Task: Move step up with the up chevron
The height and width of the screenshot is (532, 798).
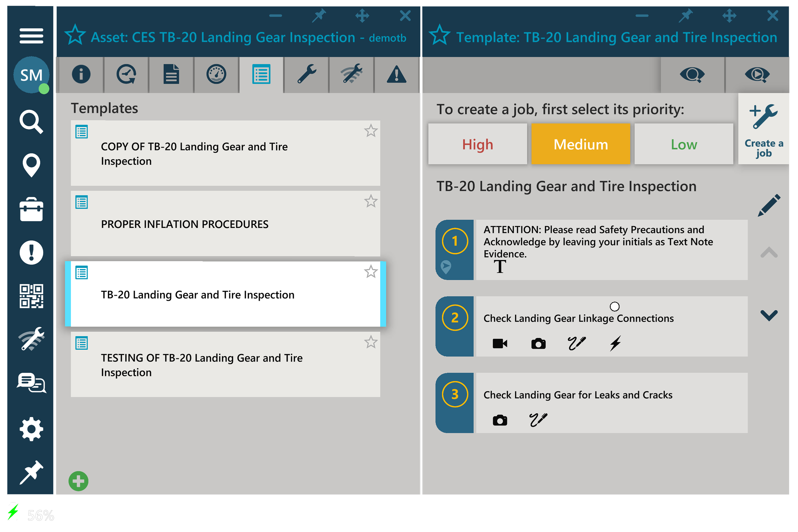Action: [769, 253]
